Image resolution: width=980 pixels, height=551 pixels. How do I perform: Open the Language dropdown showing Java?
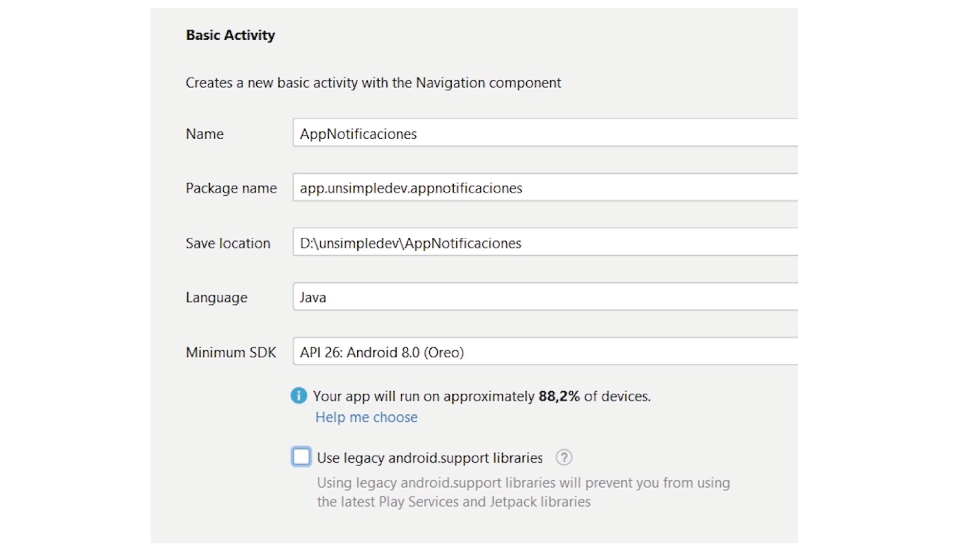point(545,297)
